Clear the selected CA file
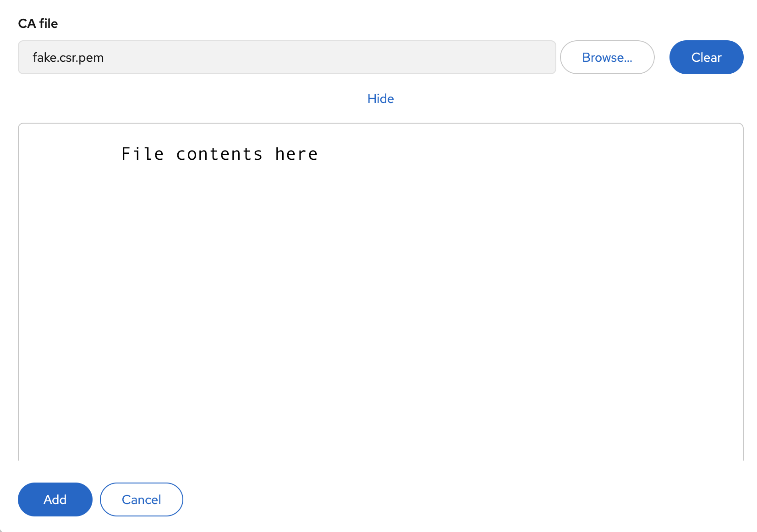757x532 pixels. 706,57
